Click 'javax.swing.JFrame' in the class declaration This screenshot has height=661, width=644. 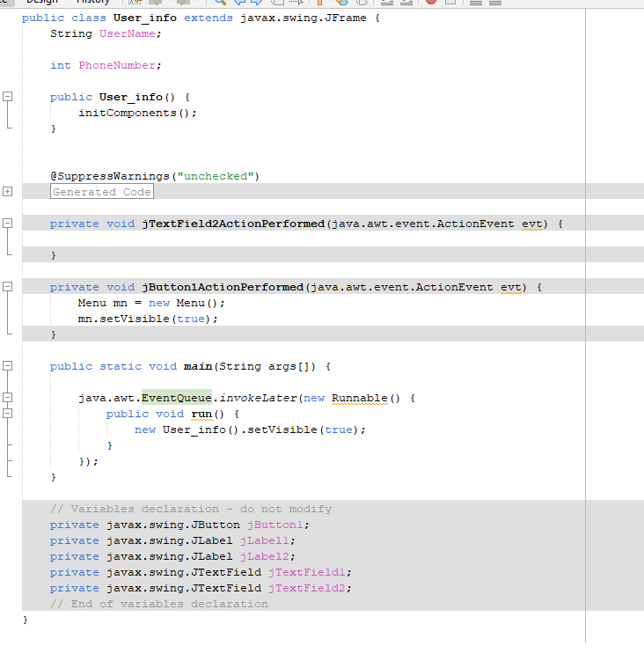[x=303, y=18]
